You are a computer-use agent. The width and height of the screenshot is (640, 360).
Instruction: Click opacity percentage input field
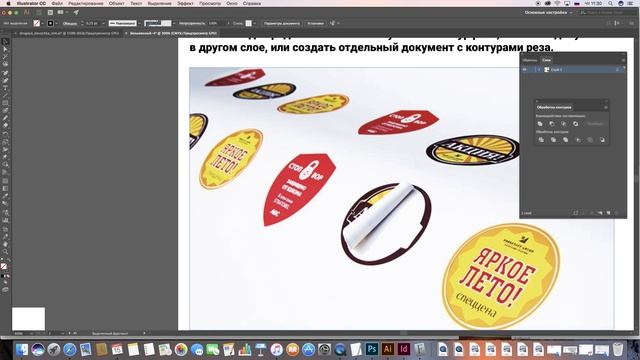pyautogui.click(x=216, y=24)
